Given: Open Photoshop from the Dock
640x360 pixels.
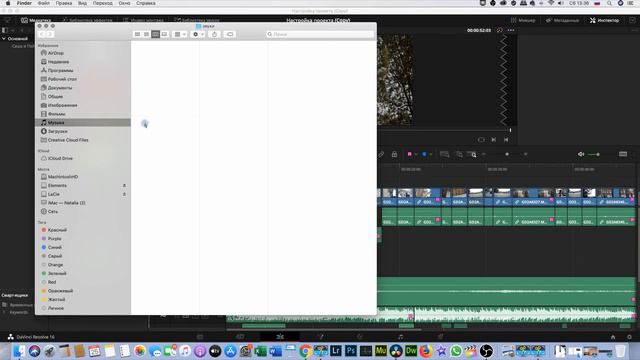Looking at the screenshot, I should click(351, 351).
